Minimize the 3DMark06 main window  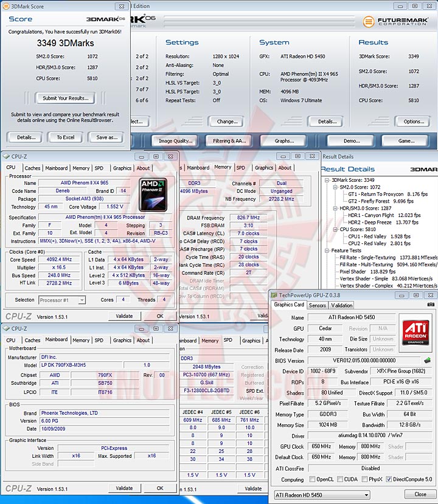(x=400, y=6)
